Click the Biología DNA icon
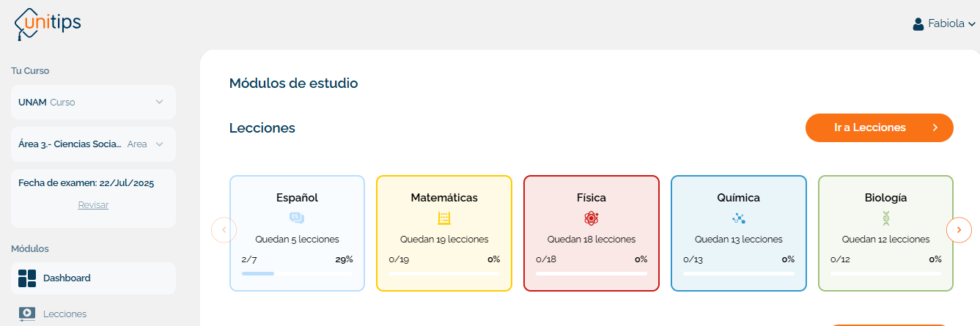This screenshot has width=980, height=326. point(885,218)
